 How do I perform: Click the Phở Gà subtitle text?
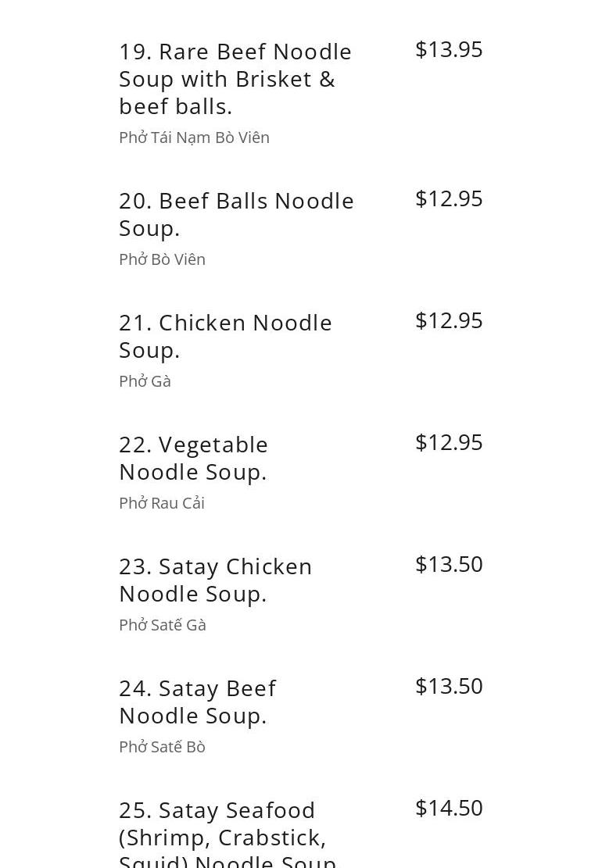pyautogui.click(x=145, y=381)
